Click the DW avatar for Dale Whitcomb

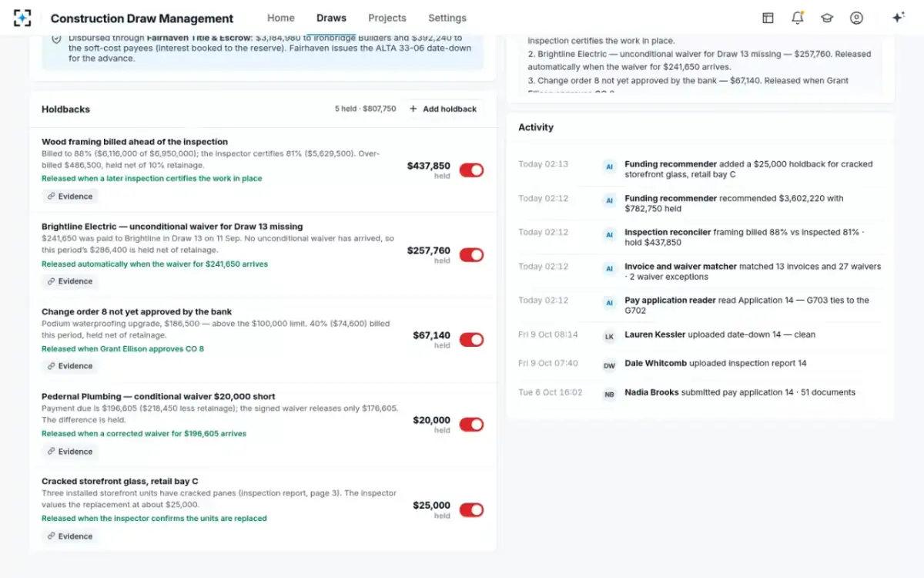[x=609, y=365]
